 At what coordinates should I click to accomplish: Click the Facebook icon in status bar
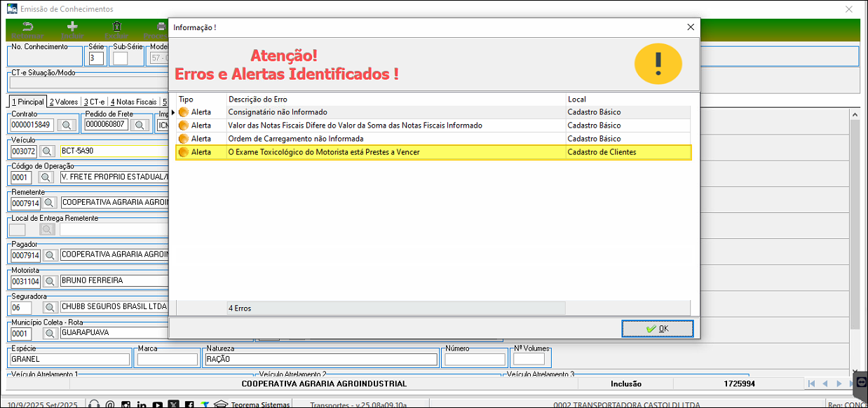coord(189,404)
